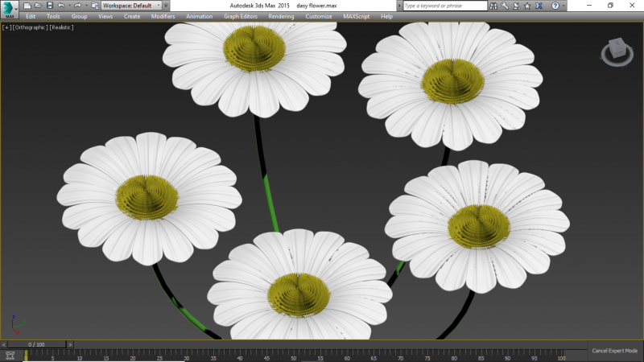Expand the Help dropdown arrow
644x362 pixels.
click(563, 6)
